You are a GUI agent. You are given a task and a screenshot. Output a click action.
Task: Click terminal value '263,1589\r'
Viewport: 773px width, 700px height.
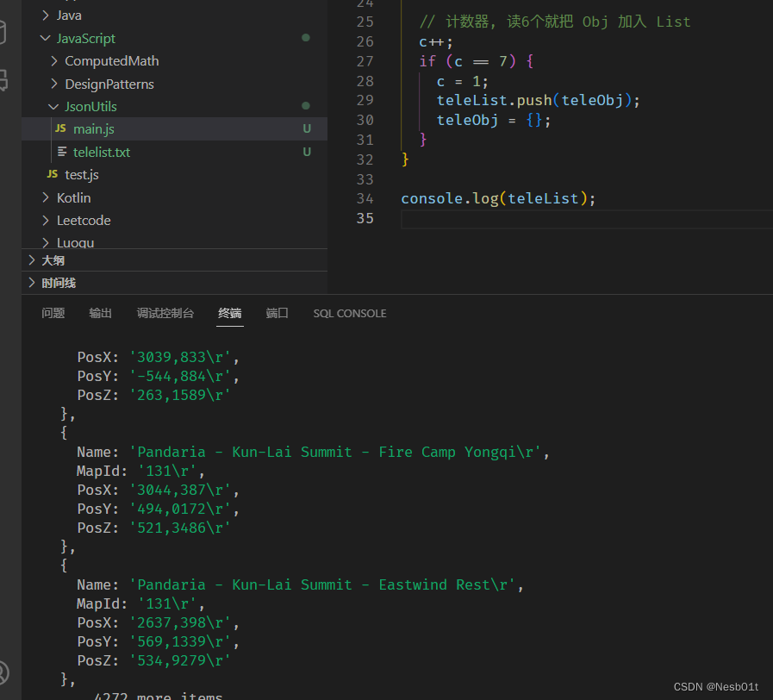pyautogui.click(x=180, y=395)
